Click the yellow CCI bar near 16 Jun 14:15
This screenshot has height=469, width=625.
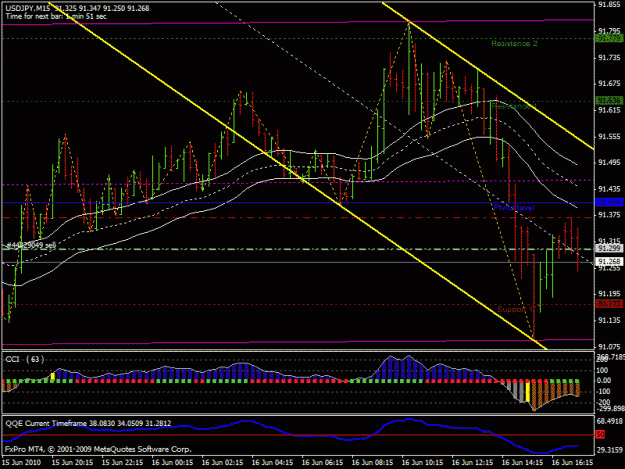(x=528, y=392)
